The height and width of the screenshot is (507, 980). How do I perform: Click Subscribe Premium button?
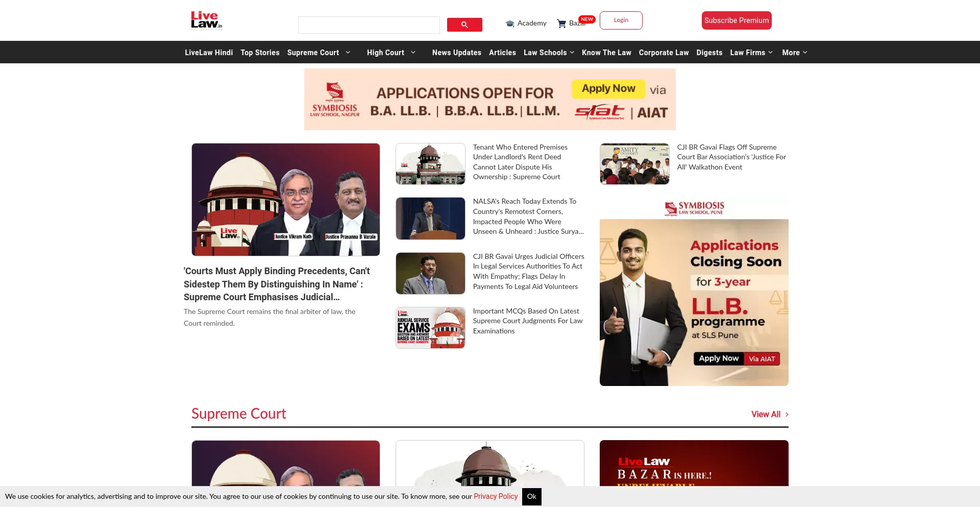[736, 20]
